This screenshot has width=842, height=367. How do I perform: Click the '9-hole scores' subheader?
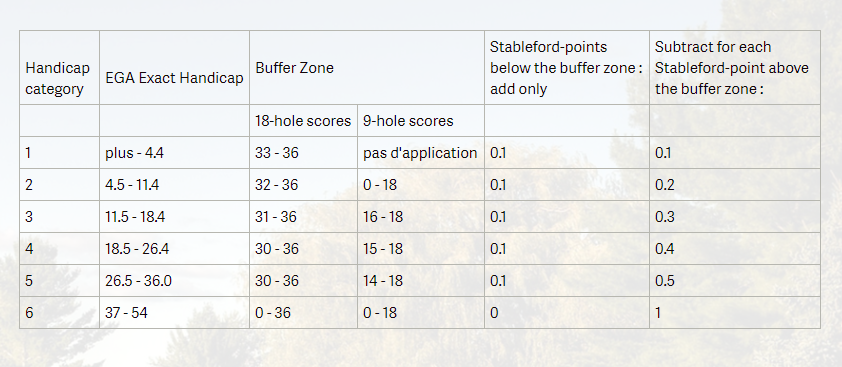click(421, 120)
